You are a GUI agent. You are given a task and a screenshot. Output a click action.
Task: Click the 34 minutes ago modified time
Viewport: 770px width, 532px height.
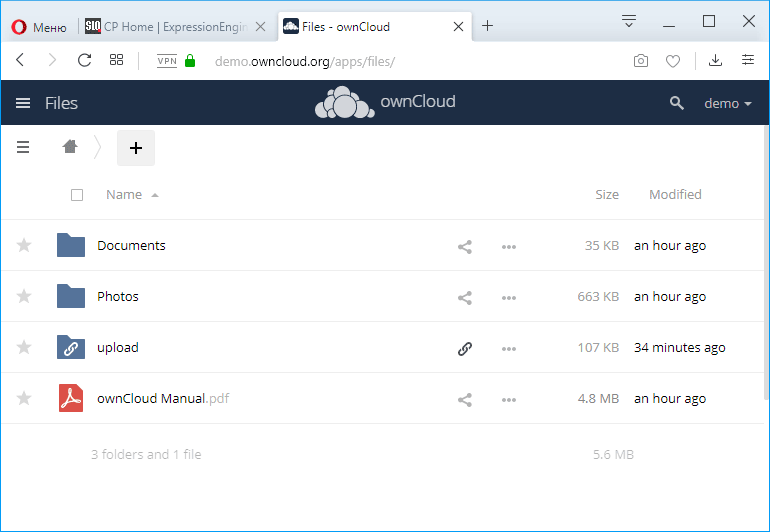tap(680, 347)
